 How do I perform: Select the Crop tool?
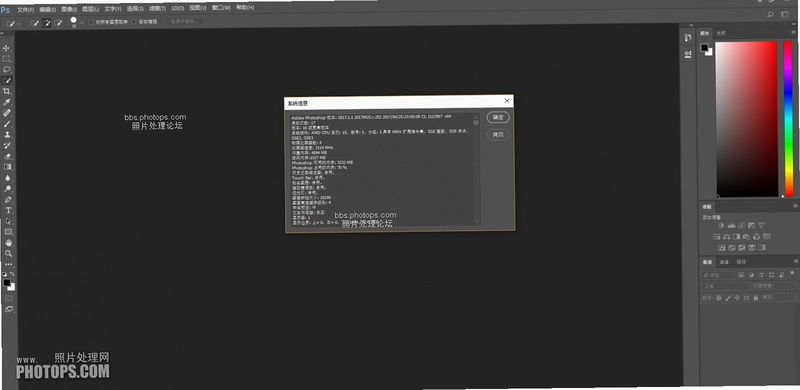pos(7,91)
